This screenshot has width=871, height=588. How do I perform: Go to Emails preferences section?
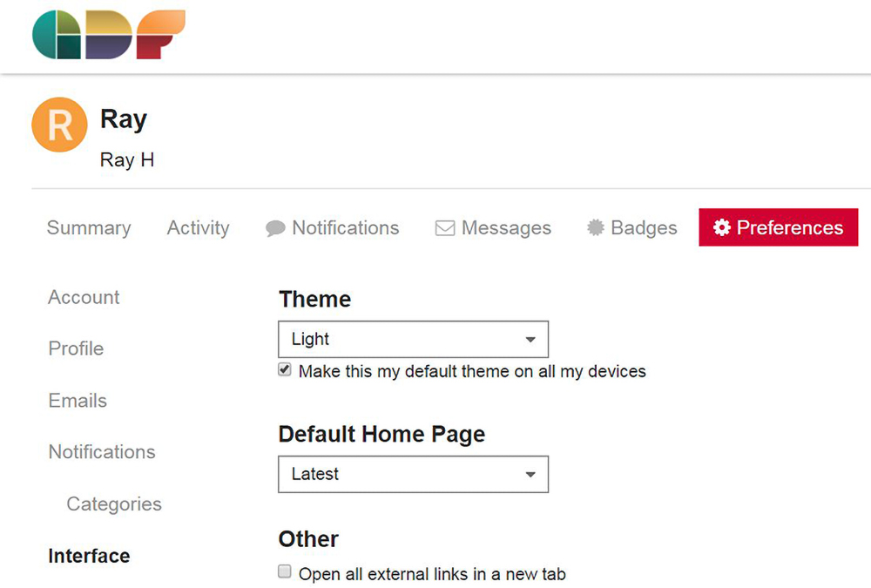coord(78,401)
